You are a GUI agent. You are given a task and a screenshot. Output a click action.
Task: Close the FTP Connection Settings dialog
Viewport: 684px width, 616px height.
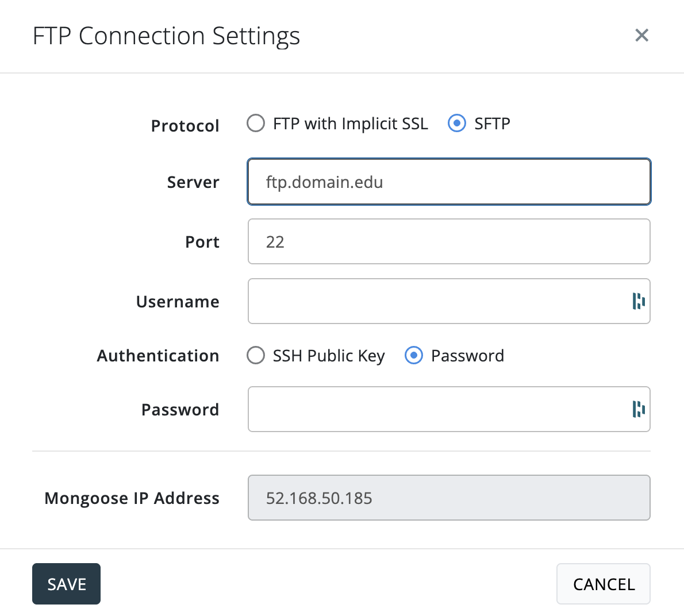pos(641,36)
